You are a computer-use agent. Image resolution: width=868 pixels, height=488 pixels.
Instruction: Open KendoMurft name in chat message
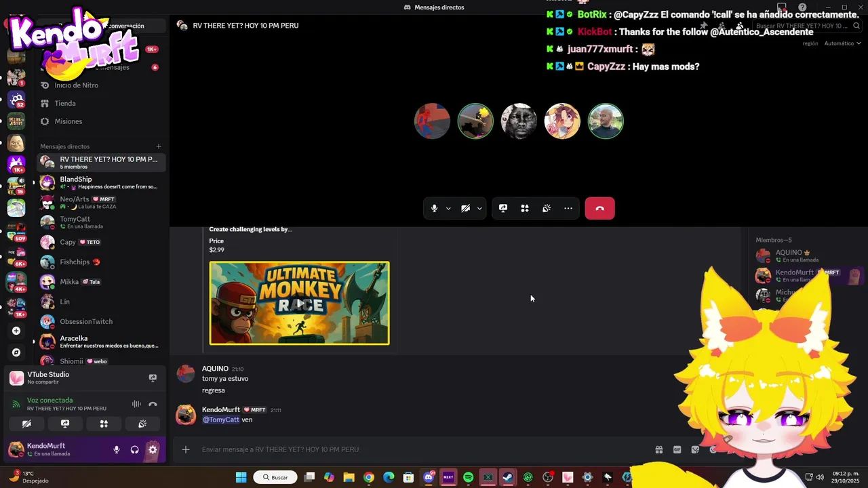[221, 409]
